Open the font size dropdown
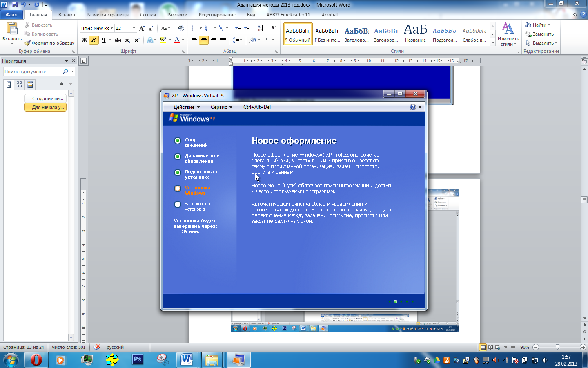 [x=134, y=28]
